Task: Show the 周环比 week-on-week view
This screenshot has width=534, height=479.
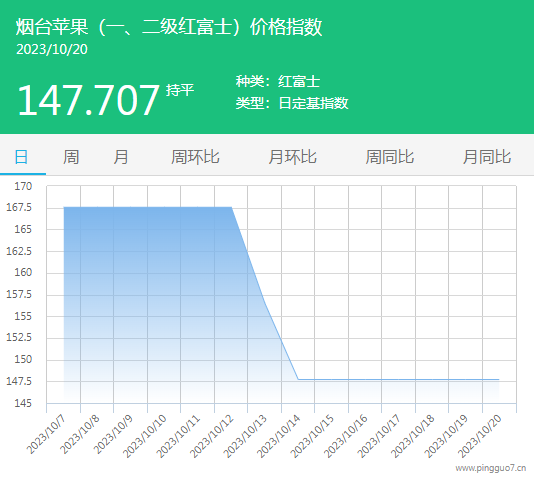Action: click(x=195, y=157)
